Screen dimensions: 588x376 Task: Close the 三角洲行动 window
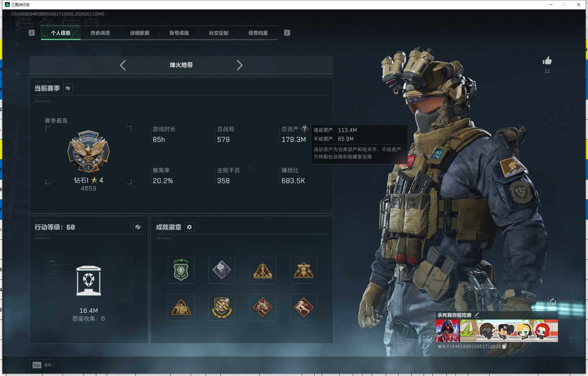click(579, 5)
